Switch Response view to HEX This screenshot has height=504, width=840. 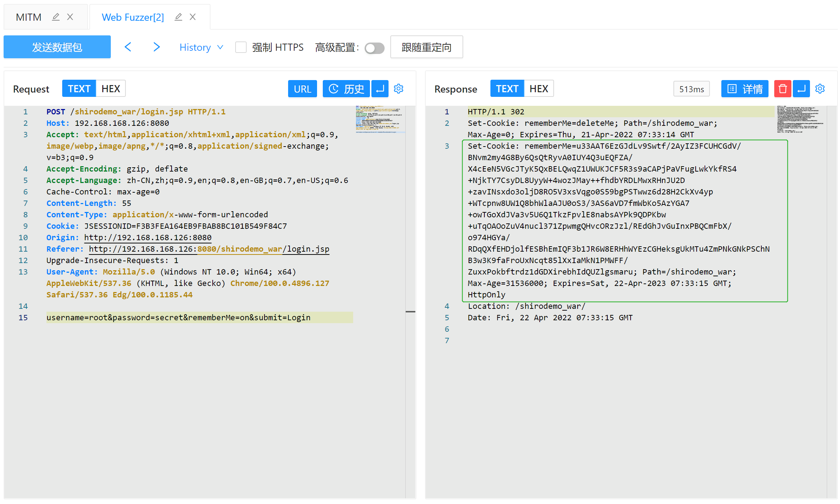(539, 89)
